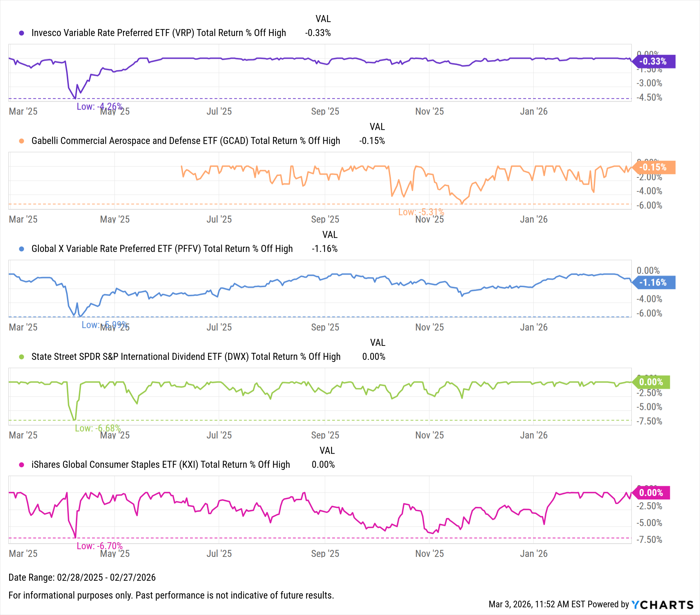
Task: Click the purple VRP legend dot
Action: (x=22, y=33)
